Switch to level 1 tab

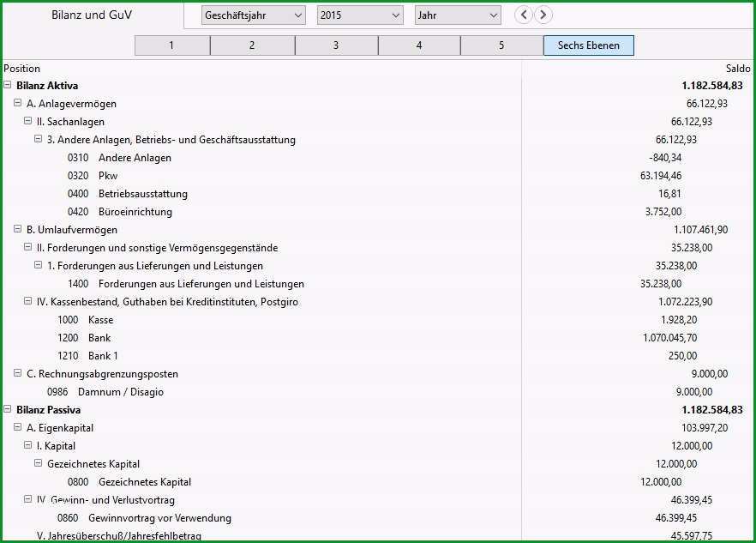172,45
